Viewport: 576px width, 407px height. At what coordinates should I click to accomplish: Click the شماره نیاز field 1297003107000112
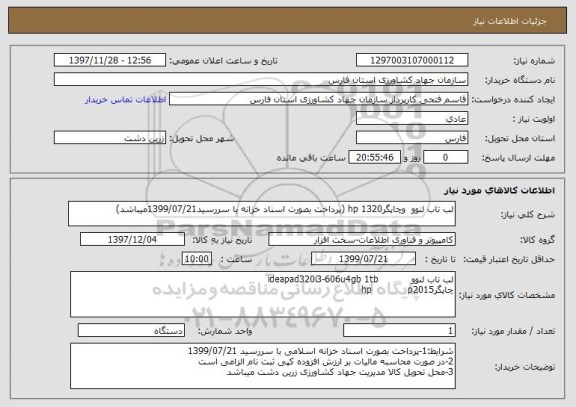(412, 60)
